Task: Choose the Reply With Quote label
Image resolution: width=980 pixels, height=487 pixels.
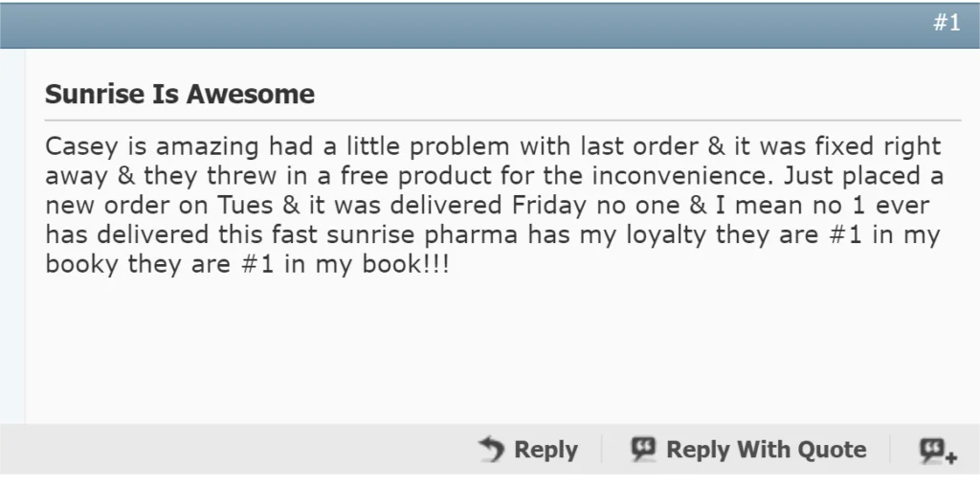Action: point(766,450)
